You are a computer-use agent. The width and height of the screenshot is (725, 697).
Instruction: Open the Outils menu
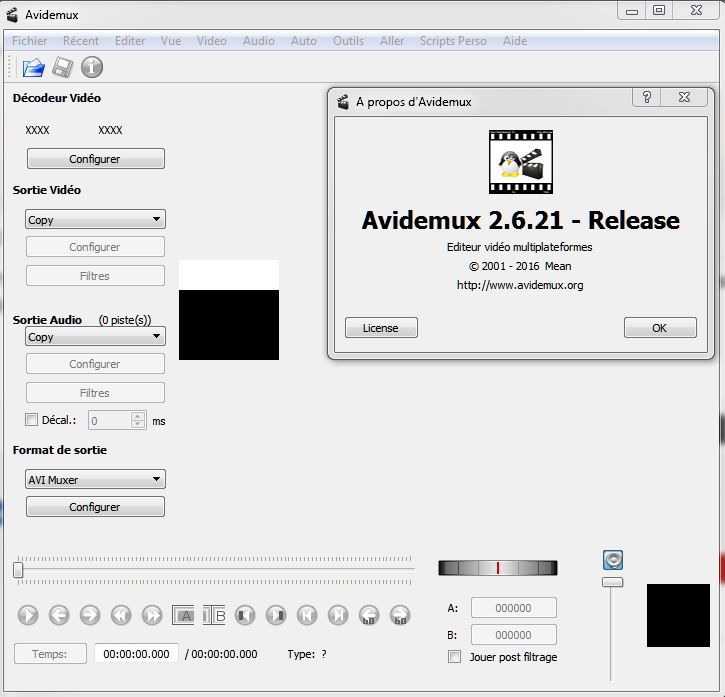point(349,41)
